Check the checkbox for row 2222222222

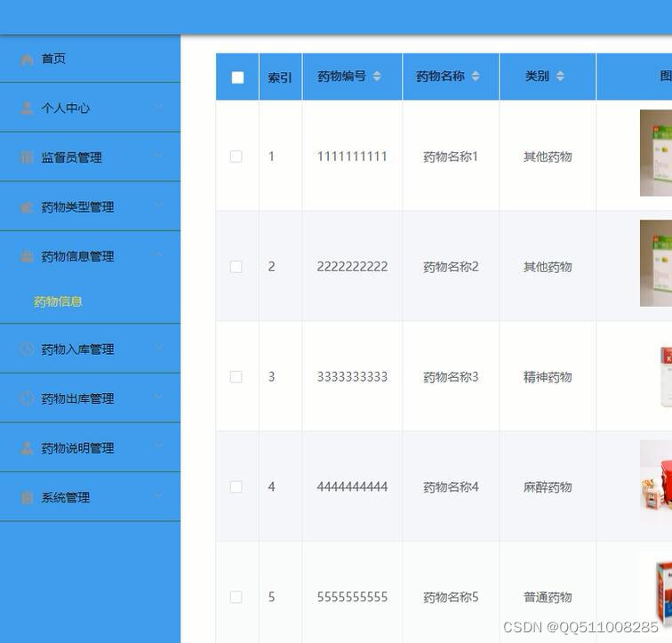(236, 267)
